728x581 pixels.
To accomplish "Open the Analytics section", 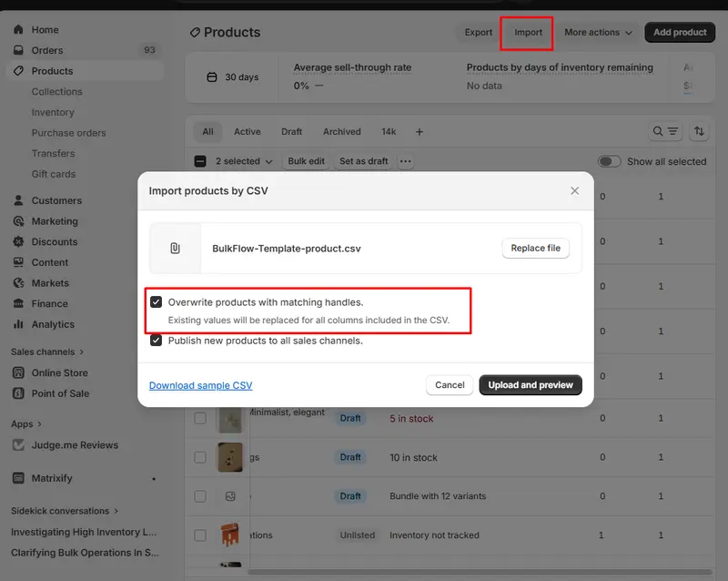I will coord(53,324).
